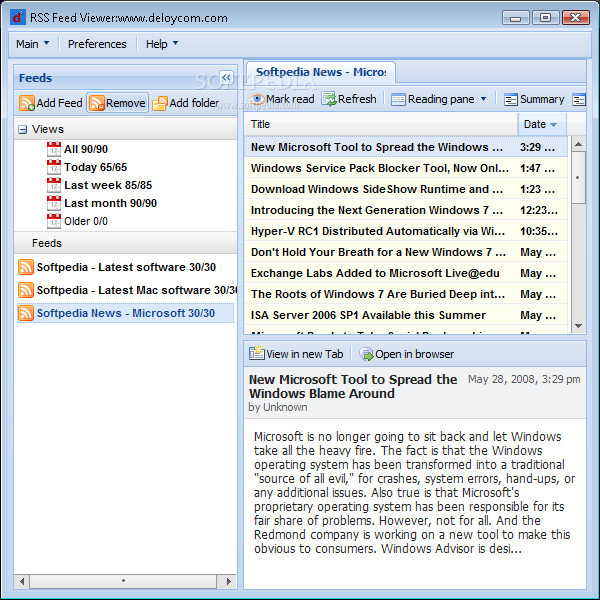Sort by the Title column header
Viewport: 600px width, 600px height.
click(x=381, y=124)
